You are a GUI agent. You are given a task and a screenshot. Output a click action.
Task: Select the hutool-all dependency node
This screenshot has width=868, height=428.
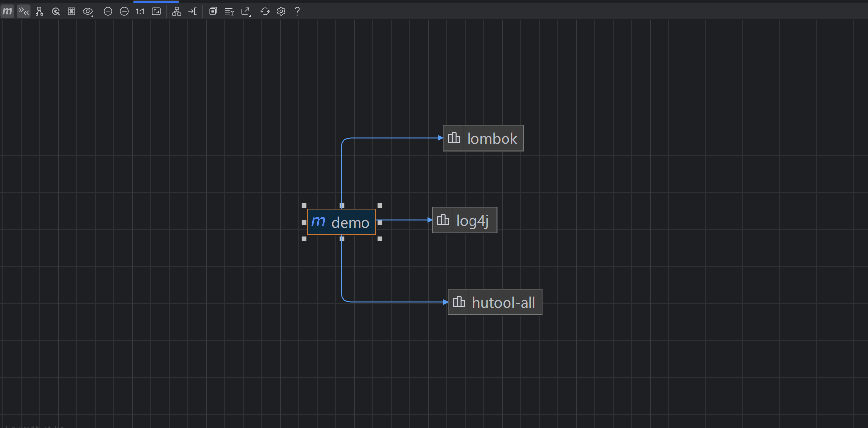(x=495, y=302)
